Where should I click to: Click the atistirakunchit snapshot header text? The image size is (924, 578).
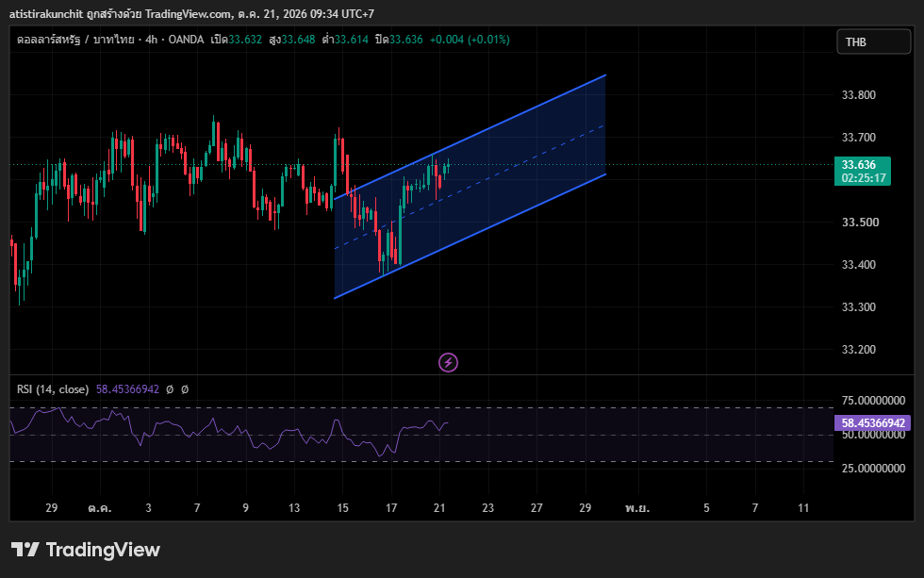[191, 13]
